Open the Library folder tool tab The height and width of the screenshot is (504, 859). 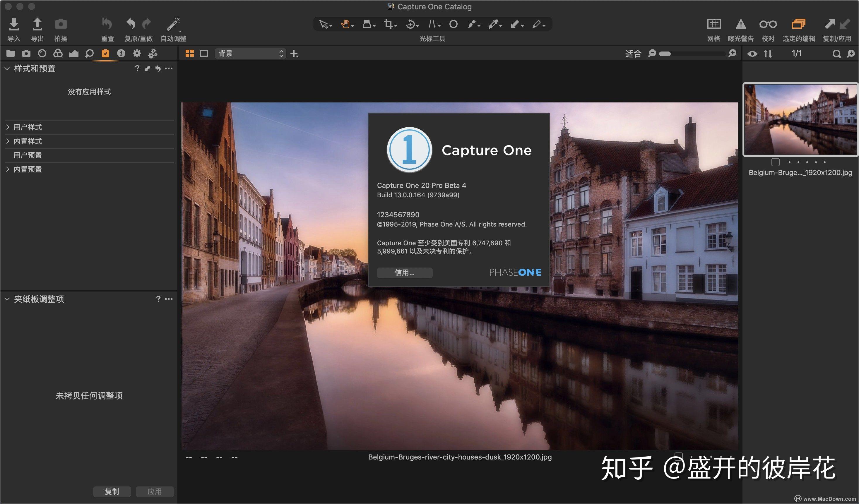10,54
